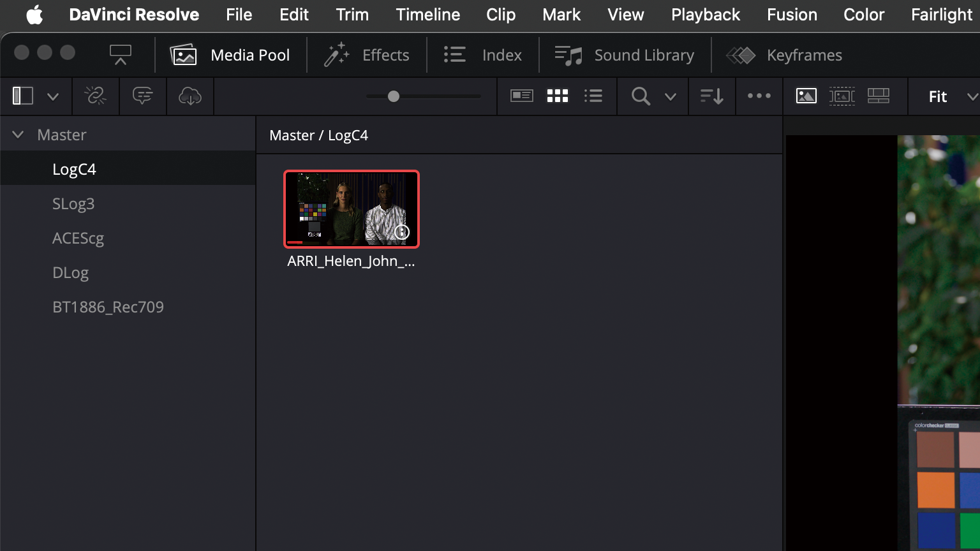This screenshot has width=980, height=551.
Task: Toggle the Media Pool panel
Action: coord(230,55)
